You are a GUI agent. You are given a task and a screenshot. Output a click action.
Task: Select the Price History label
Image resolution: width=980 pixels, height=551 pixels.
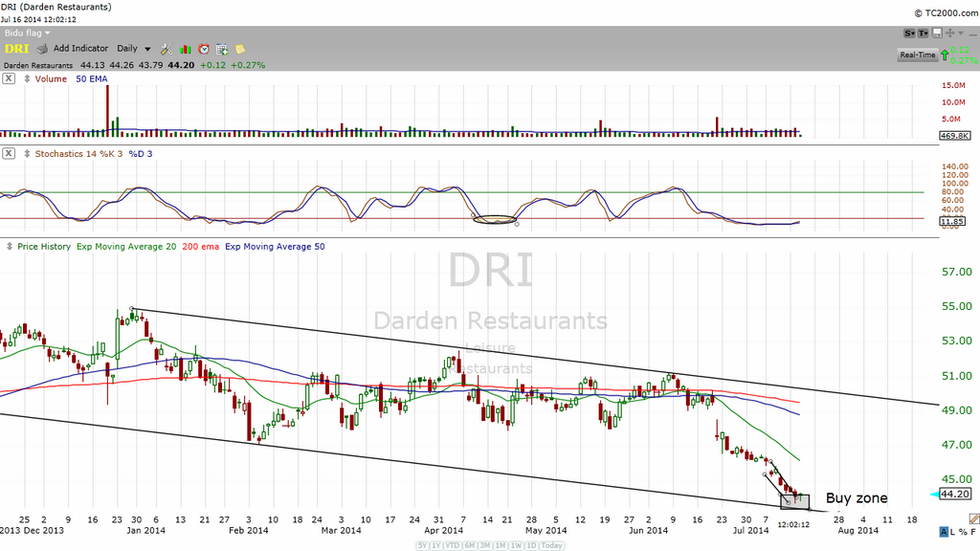pos(44,247)
